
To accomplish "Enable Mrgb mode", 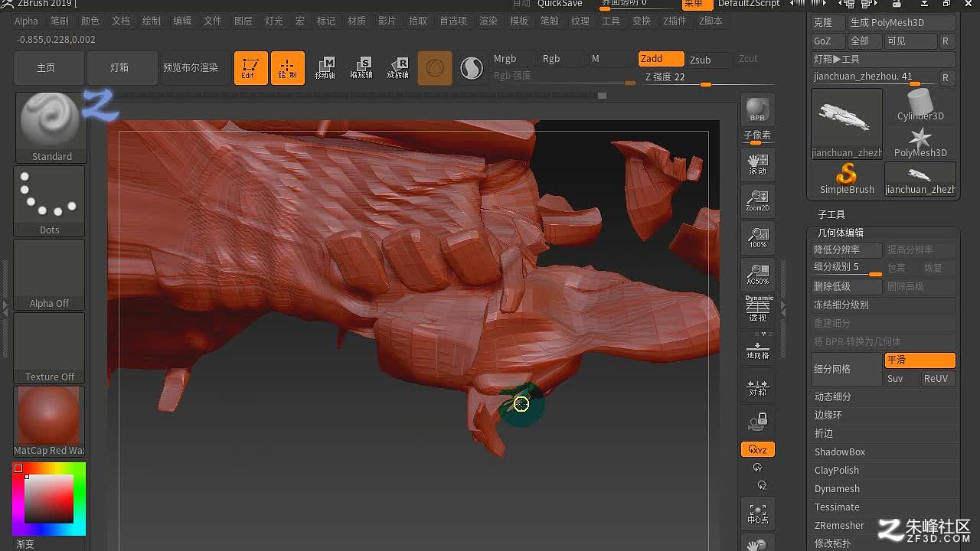I will [x=512, y=59].
